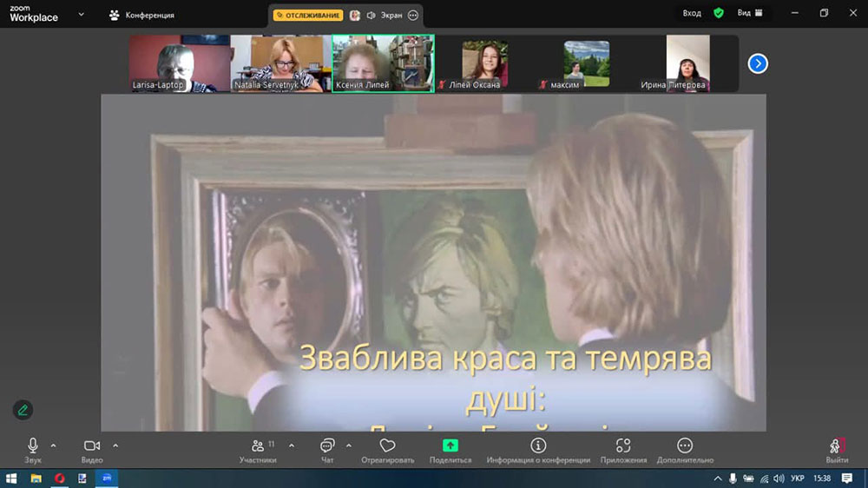Click the speaker icon beside Экран

[x=371, y=16]
